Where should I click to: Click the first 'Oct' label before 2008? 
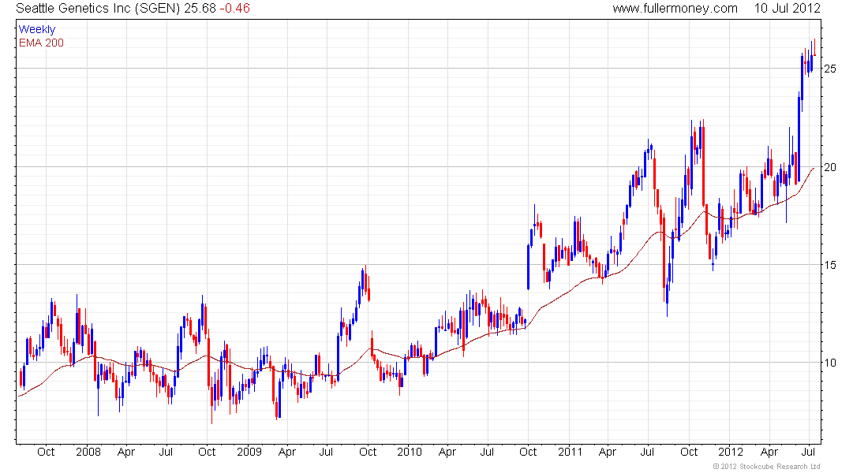[46, 452]
